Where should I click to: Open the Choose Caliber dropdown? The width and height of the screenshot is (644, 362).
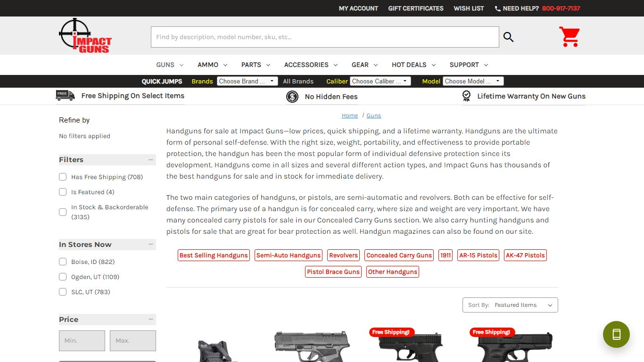[380, 81]
